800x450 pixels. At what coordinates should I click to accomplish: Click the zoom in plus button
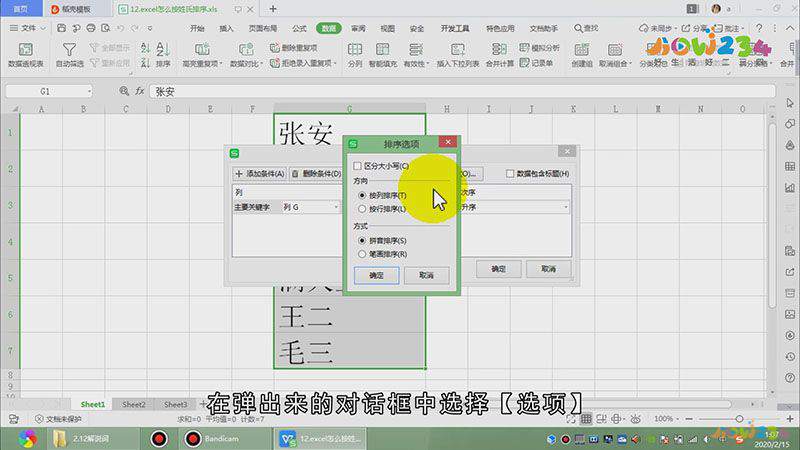(x=790, y=419)
